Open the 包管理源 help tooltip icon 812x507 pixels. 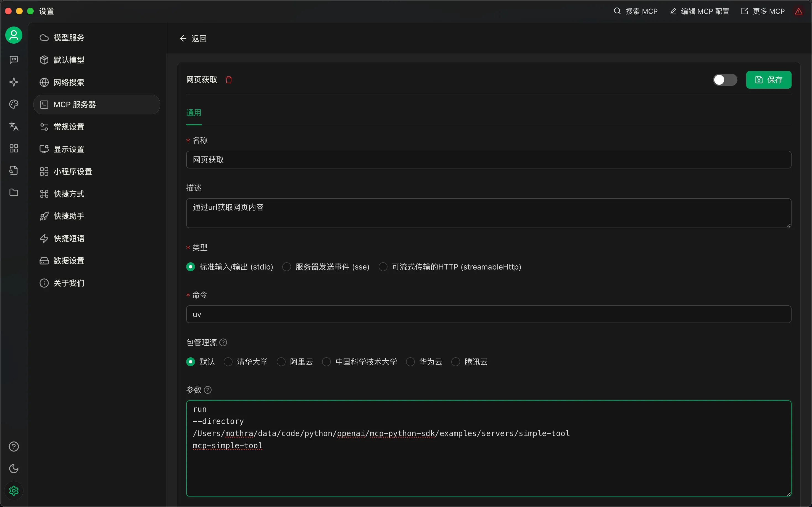coord(223,342)
